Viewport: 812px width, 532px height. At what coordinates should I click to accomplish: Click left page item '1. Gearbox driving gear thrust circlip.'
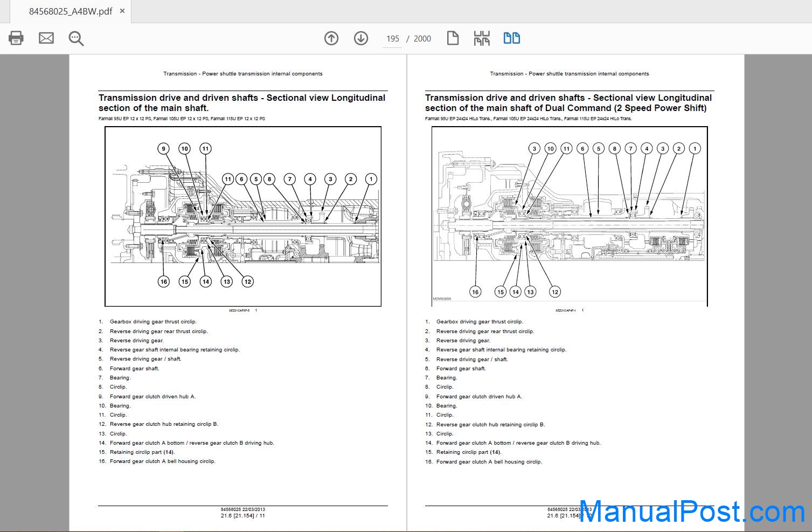[148, 322]
